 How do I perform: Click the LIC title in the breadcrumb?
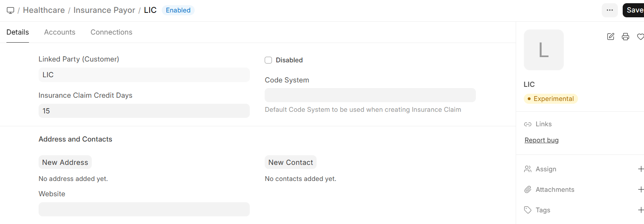(150, 10)
